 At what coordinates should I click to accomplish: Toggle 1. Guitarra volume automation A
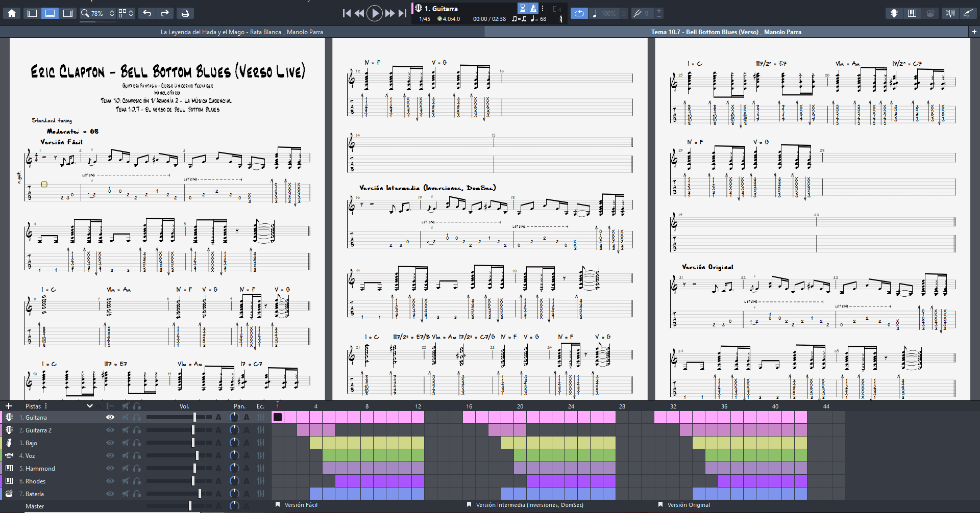coord(218,417)
